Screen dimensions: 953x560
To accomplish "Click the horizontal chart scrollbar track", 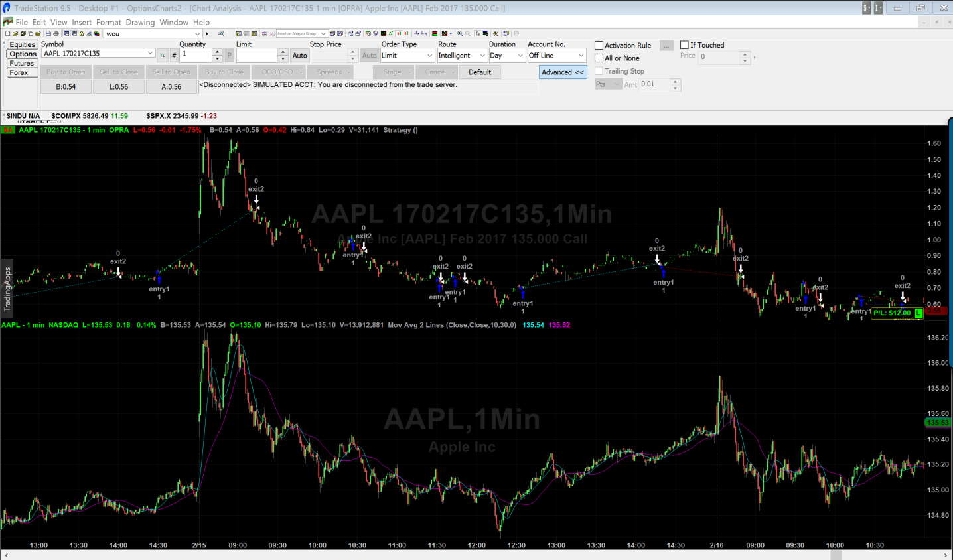I will click(x=475, y=555).
